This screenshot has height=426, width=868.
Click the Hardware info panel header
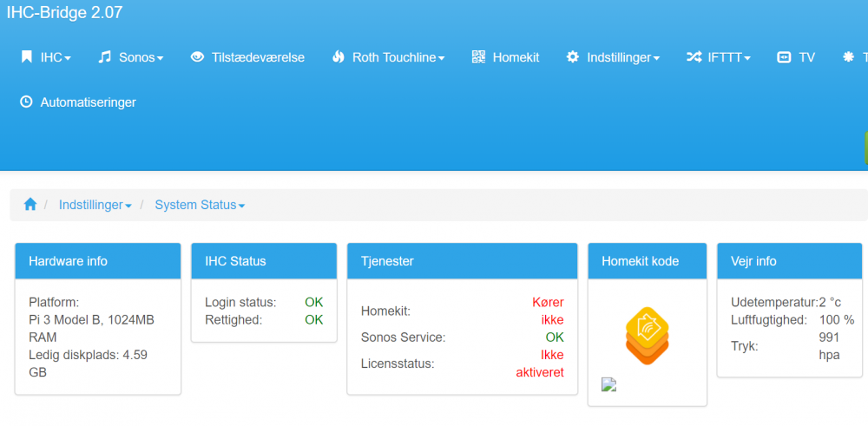click(x=98, y=261)
